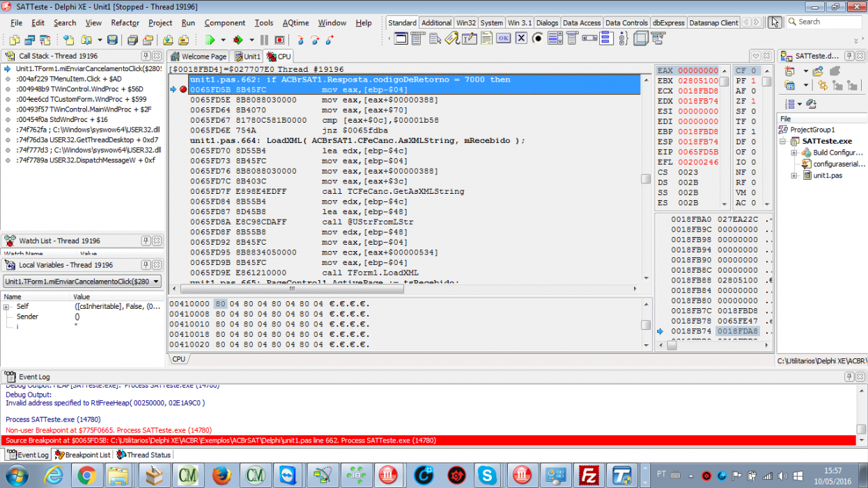Open Skype from the Windows taskbar
Image resolution: width=868 pixels, height=488 pixels.
point(486,475)
